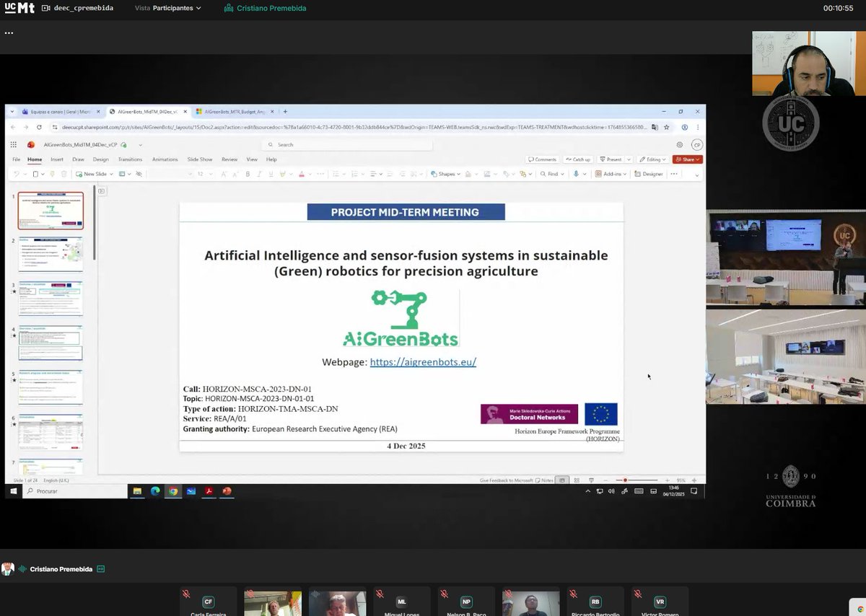Screen dimensions: 866x616
Task: Click the Catch up button
Action: (x=577, y=159)
